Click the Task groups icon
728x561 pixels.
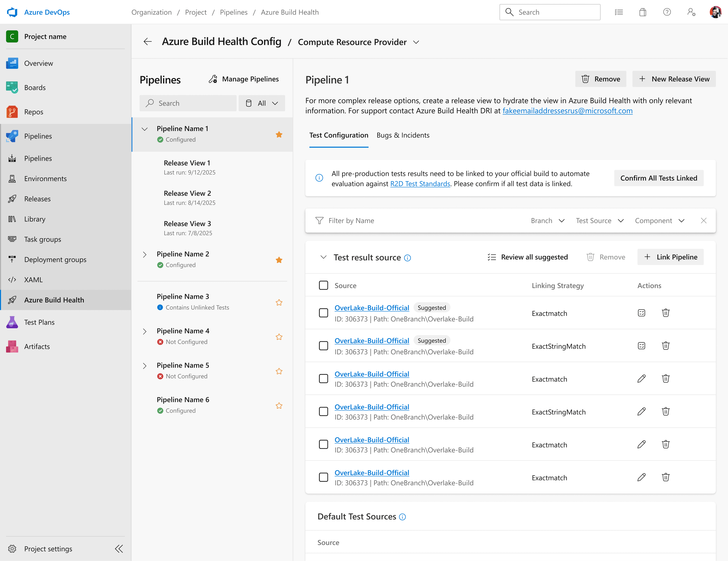coord(12,239)
